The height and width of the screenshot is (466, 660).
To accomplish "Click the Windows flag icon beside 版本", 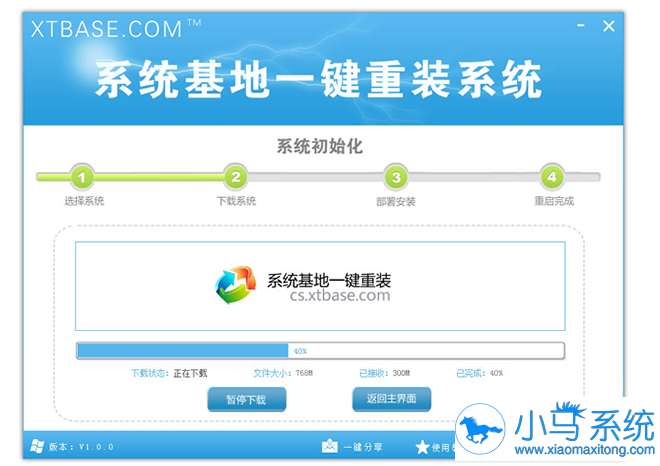I will tap(37, 446).
